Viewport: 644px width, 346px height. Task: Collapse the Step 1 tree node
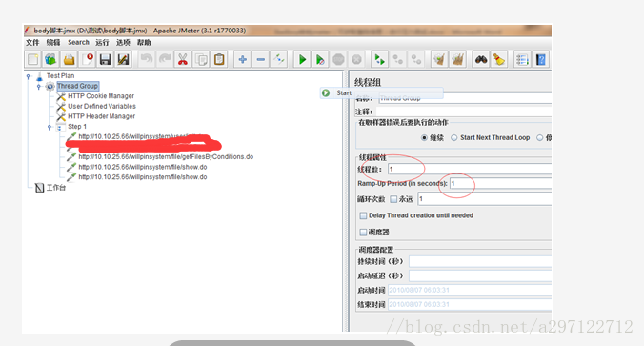click(x=50, y=127)
